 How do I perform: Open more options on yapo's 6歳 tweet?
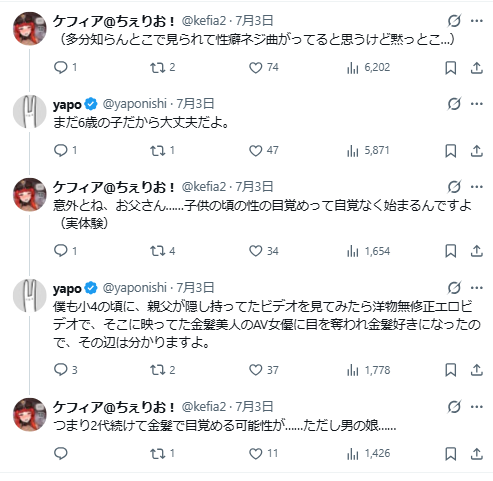477,104
